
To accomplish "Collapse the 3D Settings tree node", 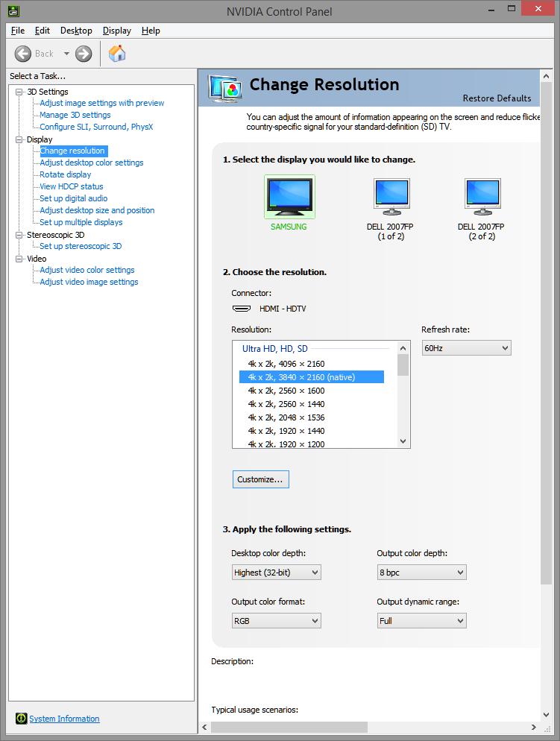I will [19, 92].
